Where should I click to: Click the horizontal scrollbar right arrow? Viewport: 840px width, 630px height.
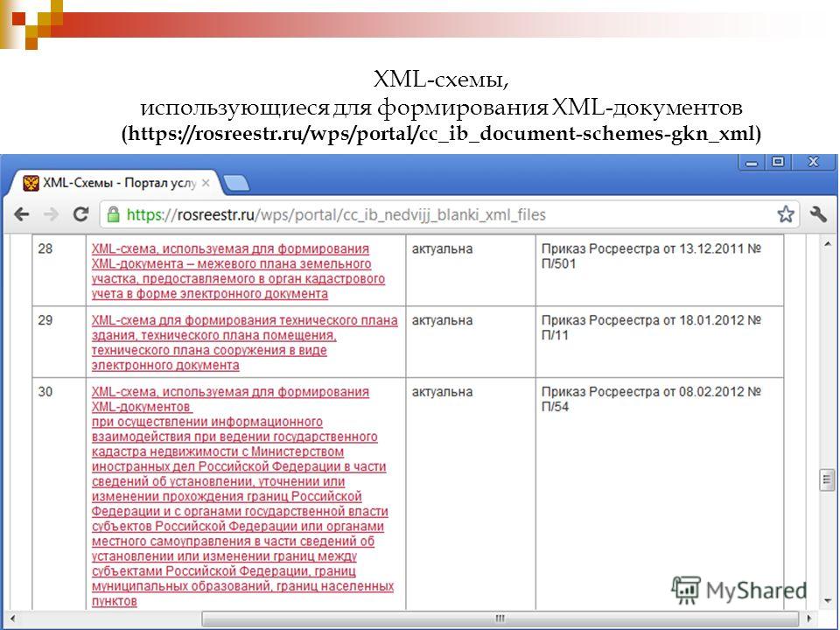click(809, 619)
